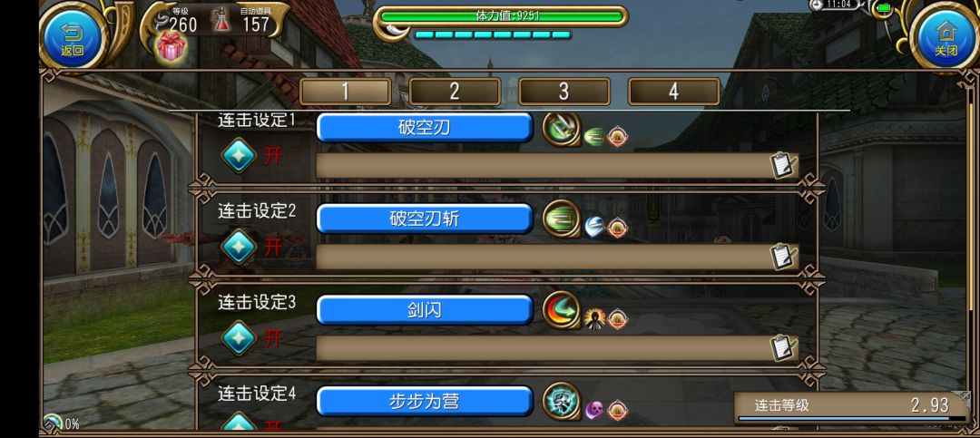
Task: Switch to combo tab 4
Action: pos(673,92)
